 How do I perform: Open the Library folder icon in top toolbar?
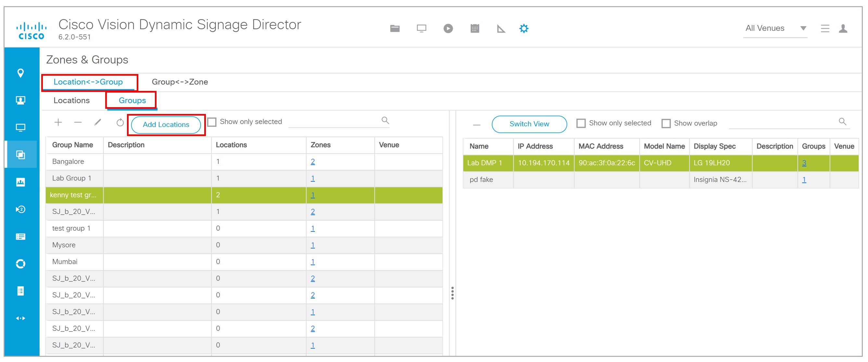[x=395, y=29]
